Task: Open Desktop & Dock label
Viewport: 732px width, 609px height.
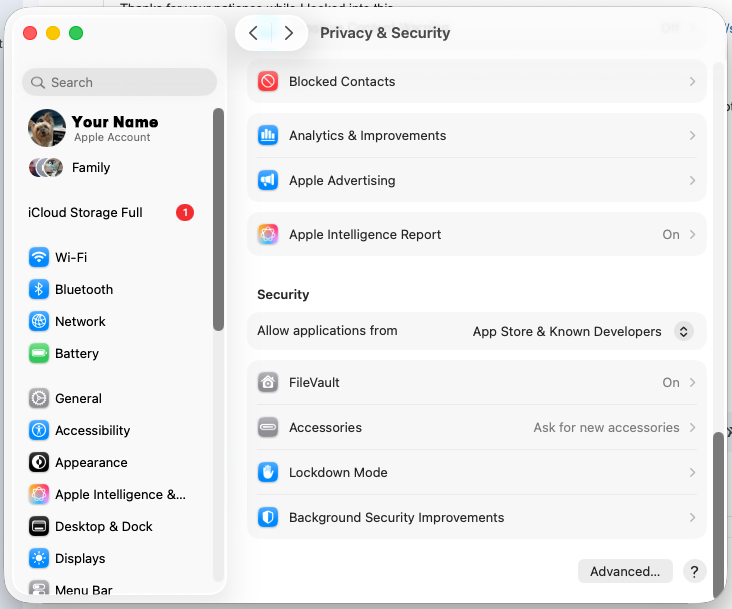Action: [x=104, y=526]
